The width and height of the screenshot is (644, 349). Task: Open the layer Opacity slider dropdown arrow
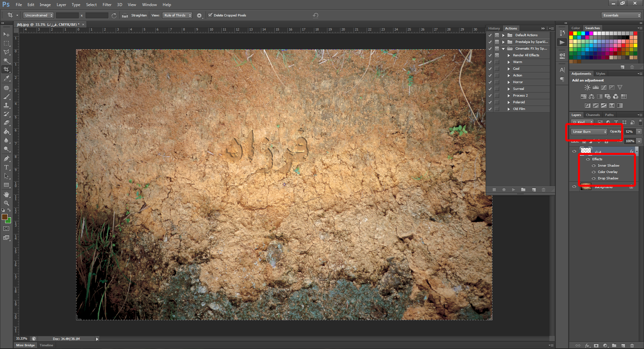pos(639,132)
